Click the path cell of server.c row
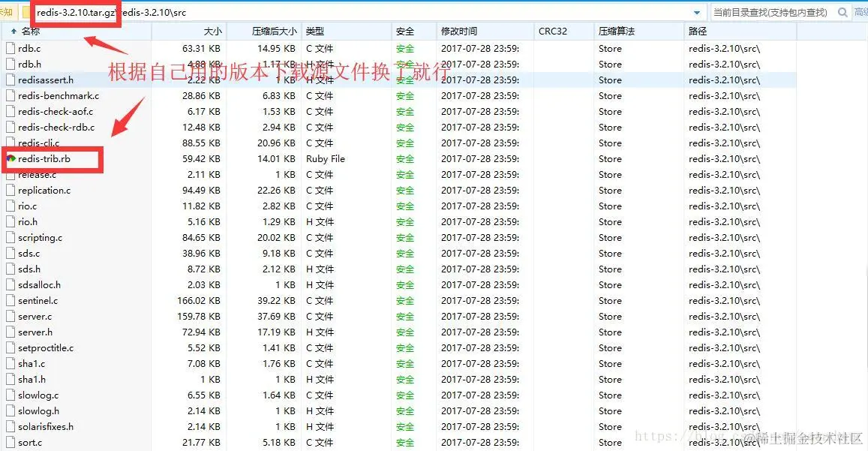 pyautogui.click(x=724, y=317)
